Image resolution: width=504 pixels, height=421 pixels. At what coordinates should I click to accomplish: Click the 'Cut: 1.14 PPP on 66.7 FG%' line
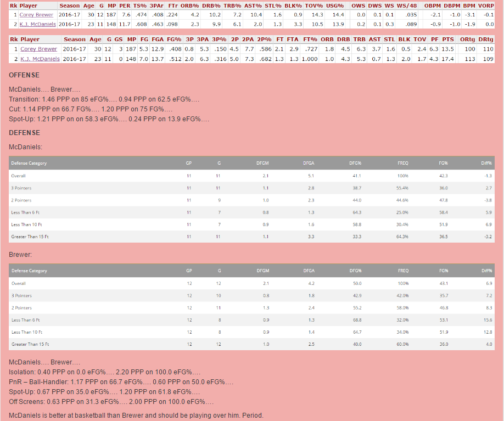click(x=91, y=109)
